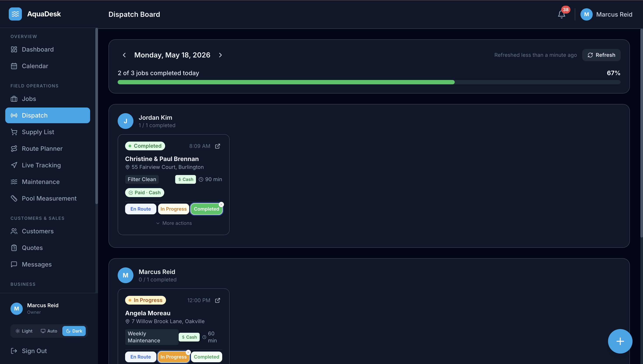Click the sidebar vertical scrollbar
643x364 pixels.
click(97, 116)
